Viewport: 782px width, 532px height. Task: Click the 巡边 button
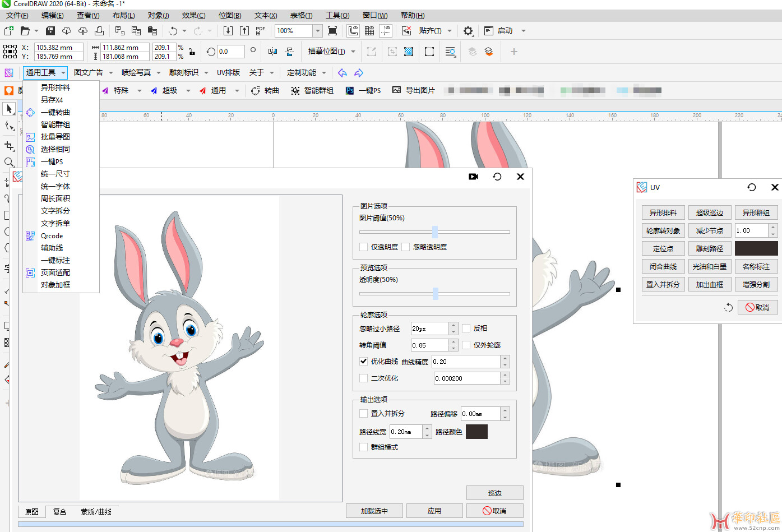pyautogui.click(x=495, y=493)
